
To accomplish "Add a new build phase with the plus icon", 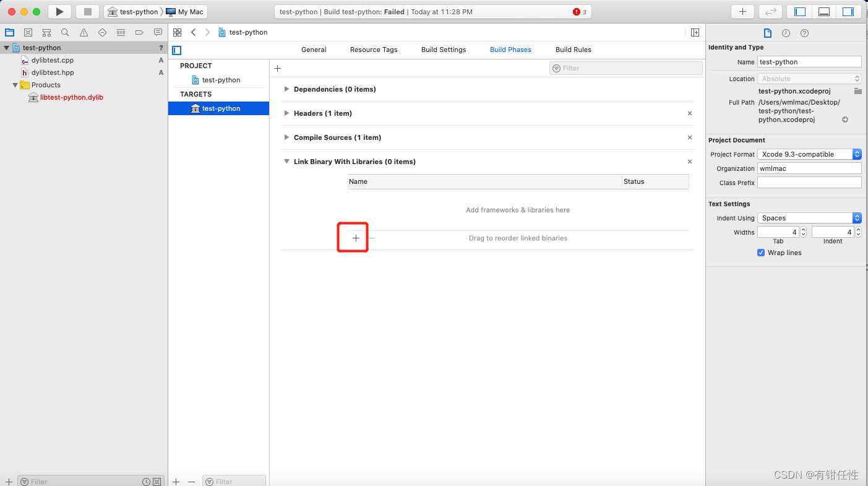I will click(x=277, y=69).
